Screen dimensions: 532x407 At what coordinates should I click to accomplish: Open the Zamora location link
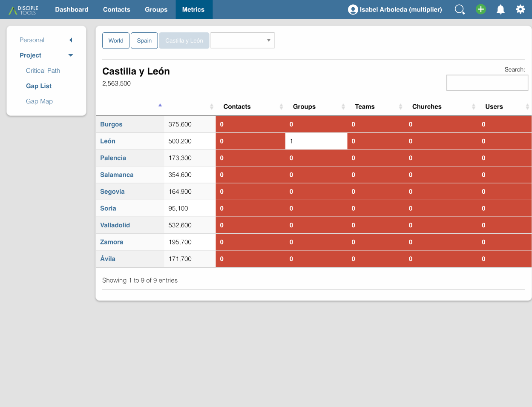tap(112, 242)
